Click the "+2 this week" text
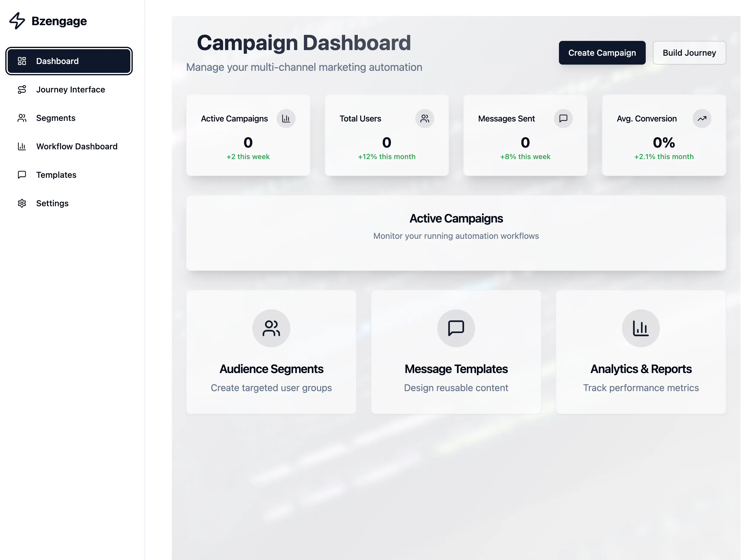The width and height of the screenshot is (750, 560). (x=248, y=157)
